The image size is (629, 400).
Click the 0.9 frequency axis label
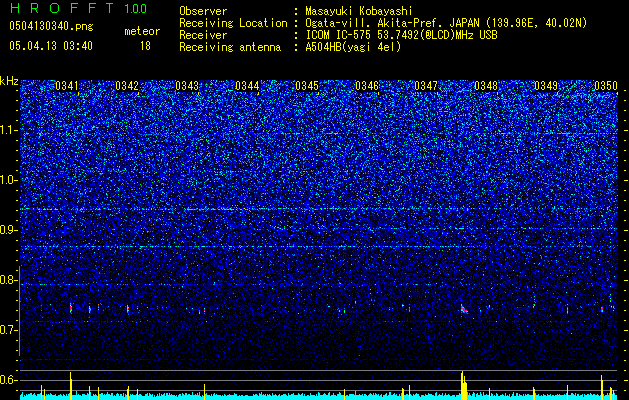pos(9,230)
